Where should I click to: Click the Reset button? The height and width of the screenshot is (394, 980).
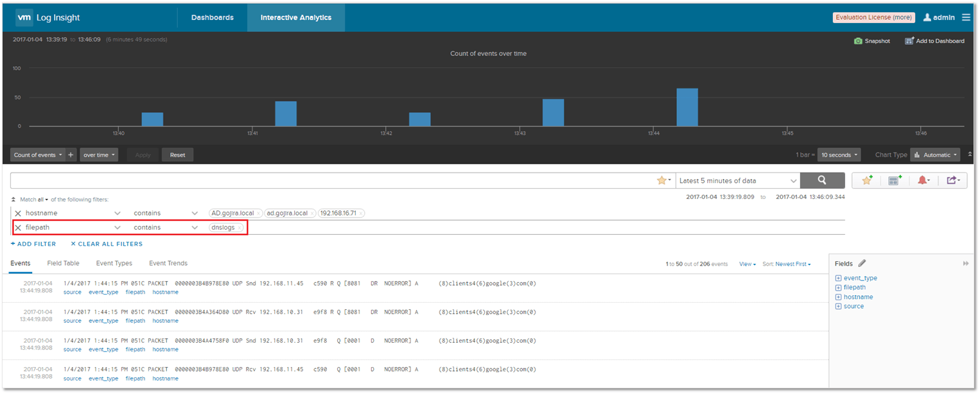pyautogui.click(x=177, y=155)
